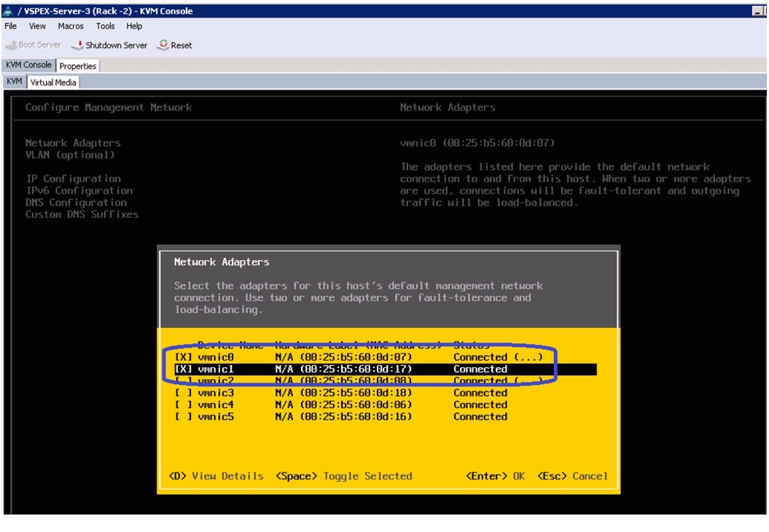Image resolution: width=769 pixels, height=532 pixels.
Task: Select IP Configuration in the left menu
Action: [73, 179]
